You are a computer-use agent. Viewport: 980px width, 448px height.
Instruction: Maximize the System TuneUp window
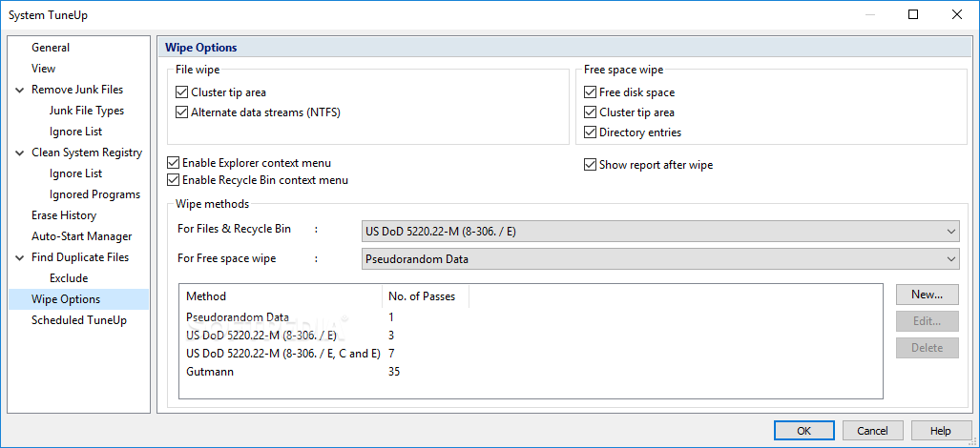tap(913, 15)
